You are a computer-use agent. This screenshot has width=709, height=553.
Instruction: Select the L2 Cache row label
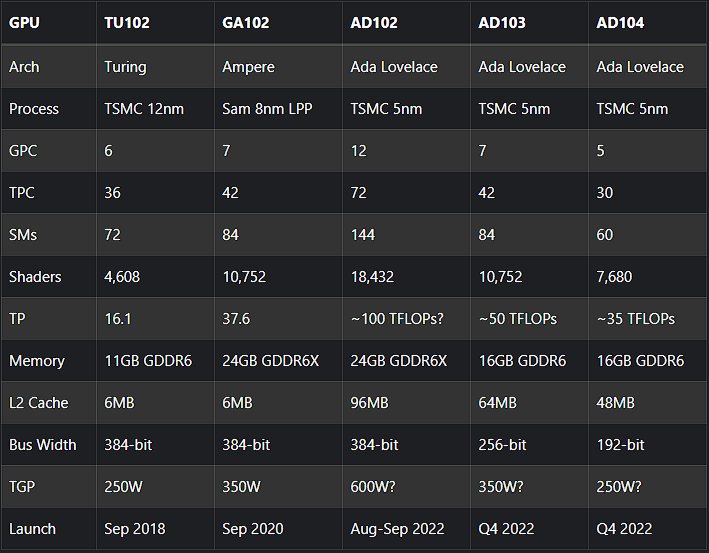[39, 403]
